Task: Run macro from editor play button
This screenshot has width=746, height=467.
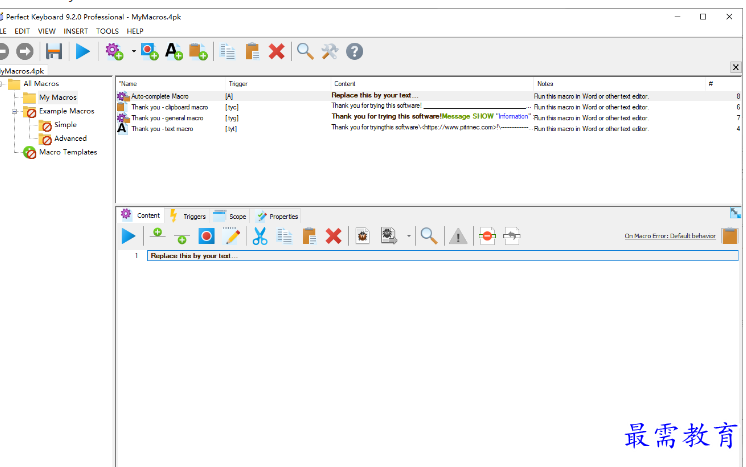Action: pyautogui.click(x=128, y=236)
